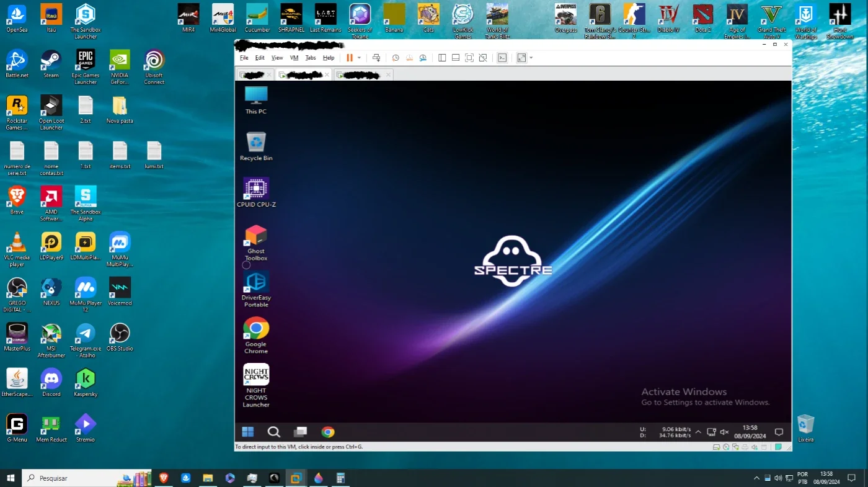Expand the stretch guest dropdown arrow
Image resolution: width=868 pixels, height=487 pixels.
[531, 58]
